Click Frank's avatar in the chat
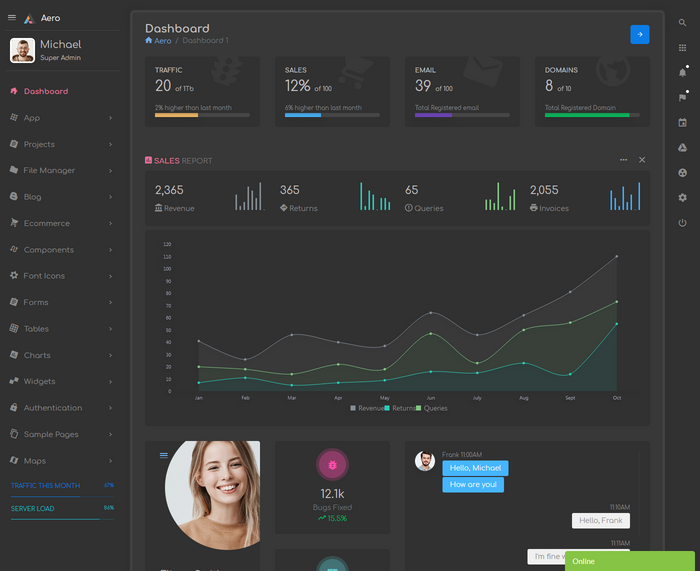Viewport: 700px width, 571px height. point(425,461)
